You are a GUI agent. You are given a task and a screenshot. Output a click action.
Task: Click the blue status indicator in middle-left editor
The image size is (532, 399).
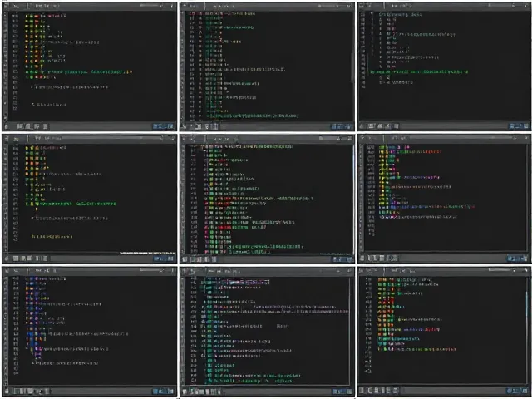point(163,259)
